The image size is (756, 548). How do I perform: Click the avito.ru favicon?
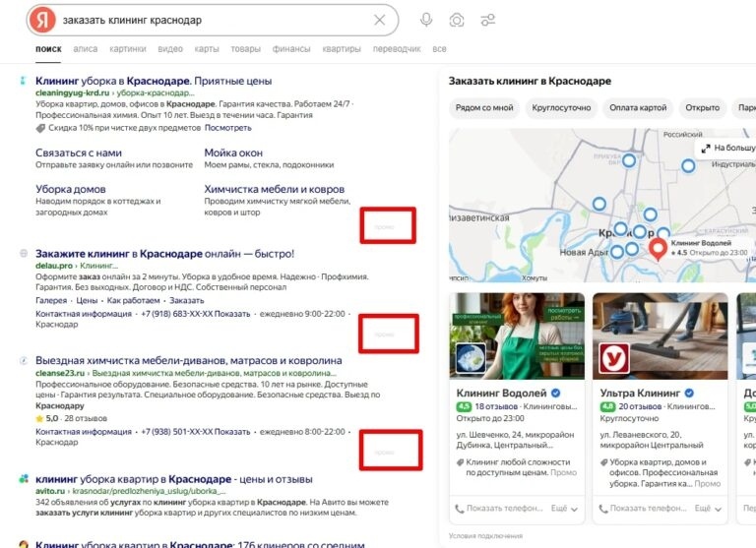click(x=24, y=479)
